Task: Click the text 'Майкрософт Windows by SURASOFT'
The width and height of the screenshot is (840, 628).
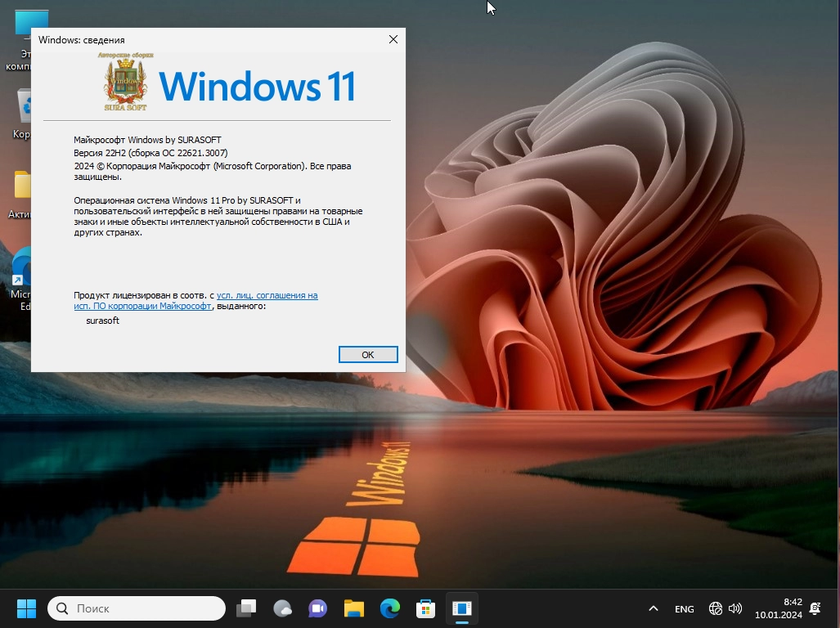Action: 147,140
